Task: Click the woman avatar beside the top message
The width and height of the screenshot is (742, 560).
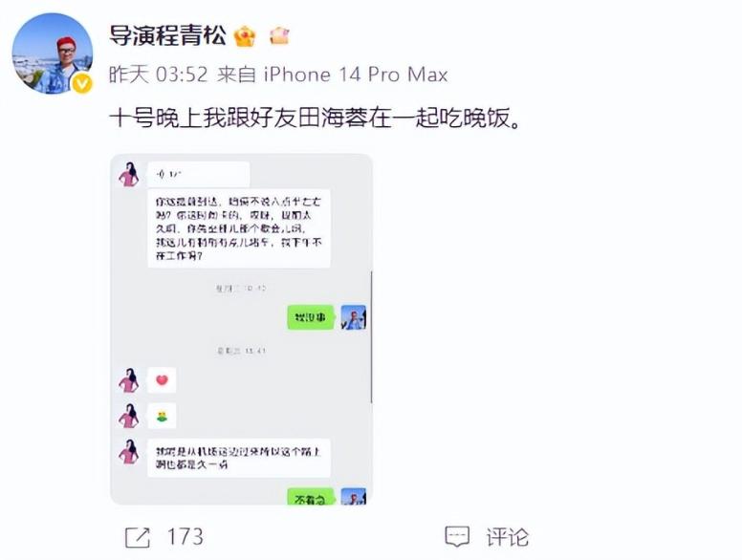Action: pos(129,175)
